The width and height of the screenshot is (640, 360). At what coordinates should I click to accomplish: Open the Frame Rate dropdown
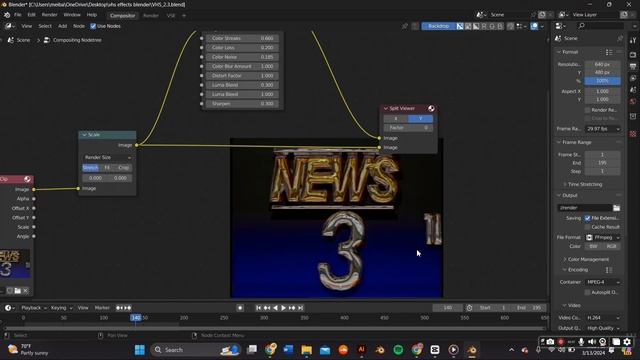603,129
